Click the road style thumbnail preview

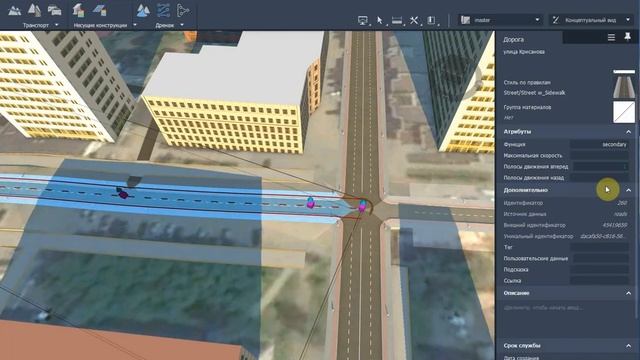coord(624,84)
